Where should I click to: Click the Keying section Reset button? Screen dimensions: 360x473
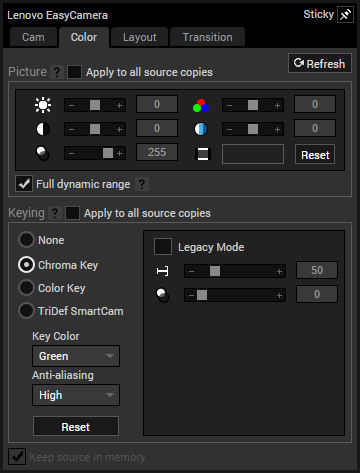(76, 426)
